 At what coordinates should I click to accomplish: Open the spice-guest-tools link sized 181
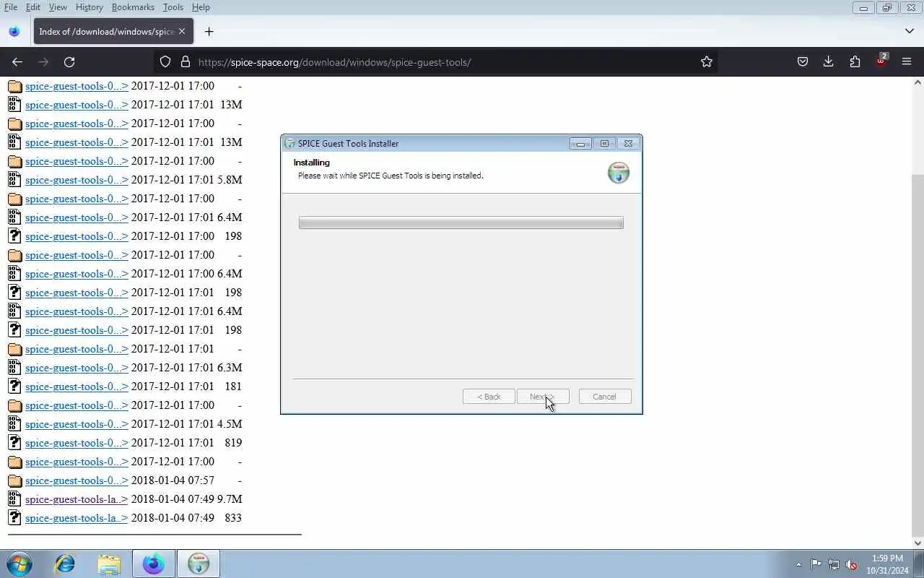click(x=77, y=387)
